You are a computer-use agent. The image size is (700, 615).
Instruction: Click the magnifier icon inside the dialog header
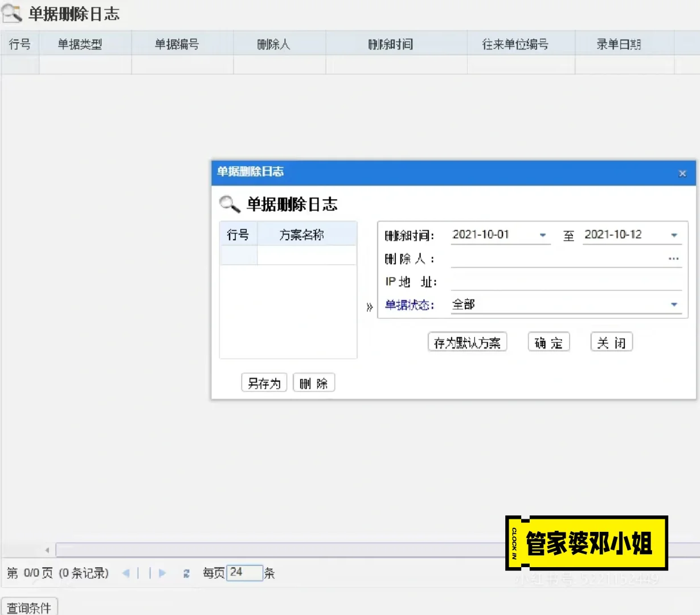[x=228, y=203]
